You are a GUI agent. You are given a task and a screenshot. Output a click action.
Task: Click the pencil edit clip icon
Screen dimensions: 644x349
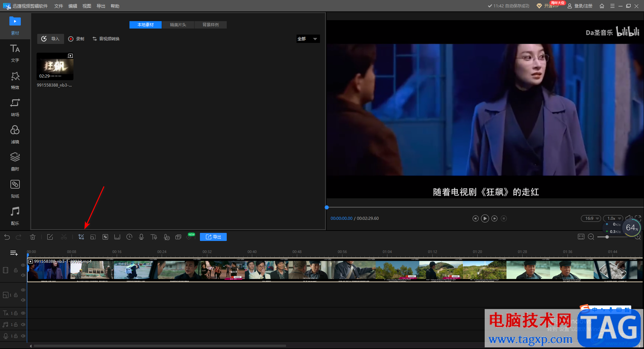(x=50, y=237)
